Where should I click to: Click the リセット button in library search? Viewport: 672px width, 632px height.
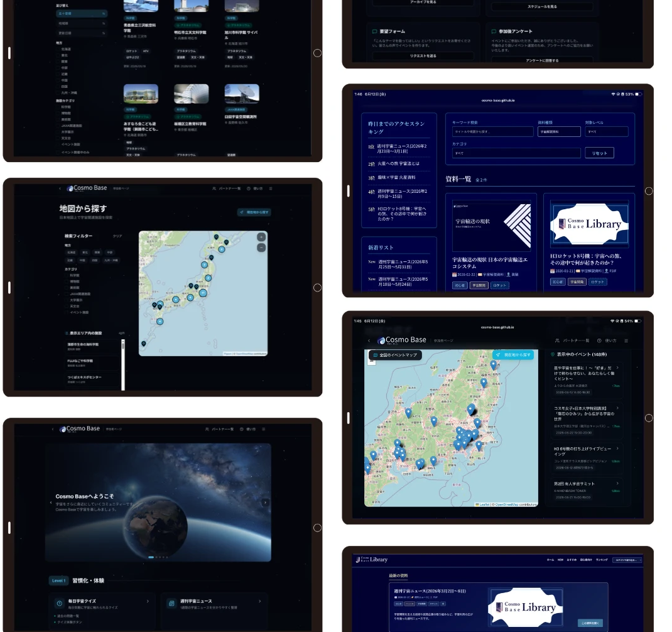point(599,153)
